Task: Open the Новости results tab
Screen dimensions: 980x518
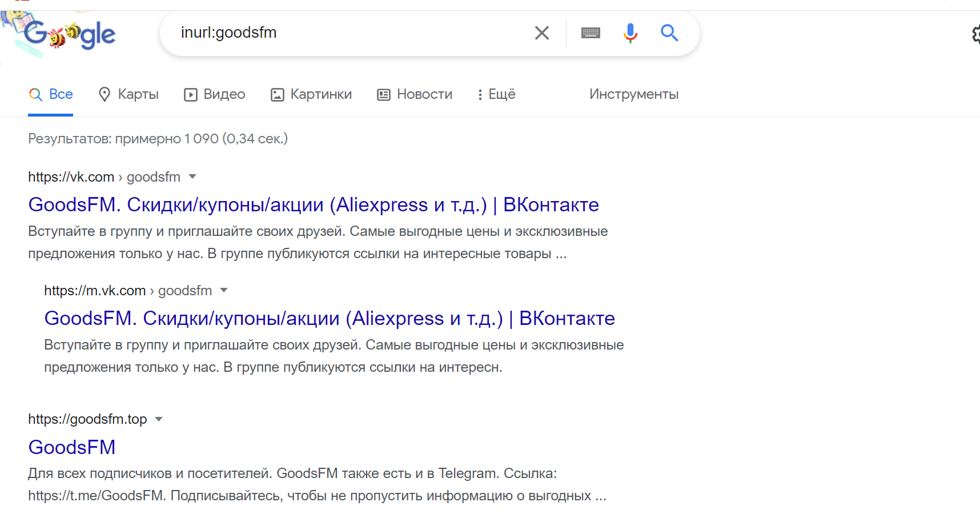Action: click(415, 94)
